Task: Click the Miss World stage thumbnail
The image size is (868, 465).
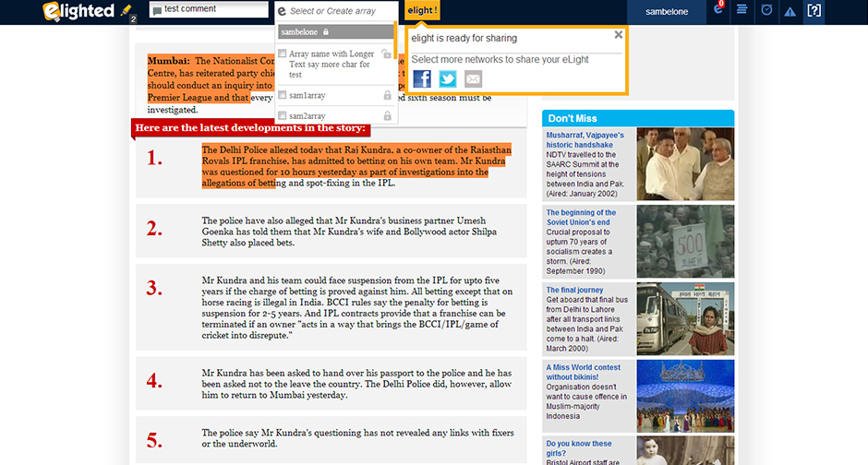Action: click(685, 396)
